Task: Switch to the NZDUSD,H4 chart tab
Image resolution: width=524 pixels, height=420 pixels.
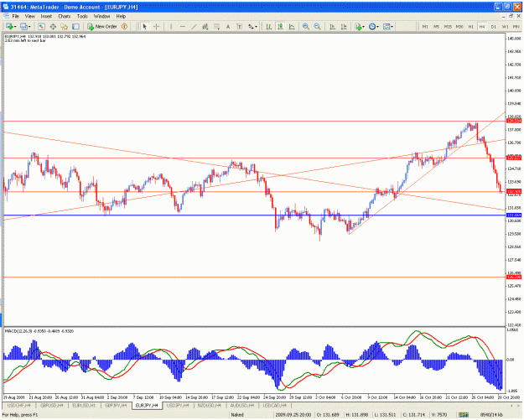Action: click(x=210, y=405)
